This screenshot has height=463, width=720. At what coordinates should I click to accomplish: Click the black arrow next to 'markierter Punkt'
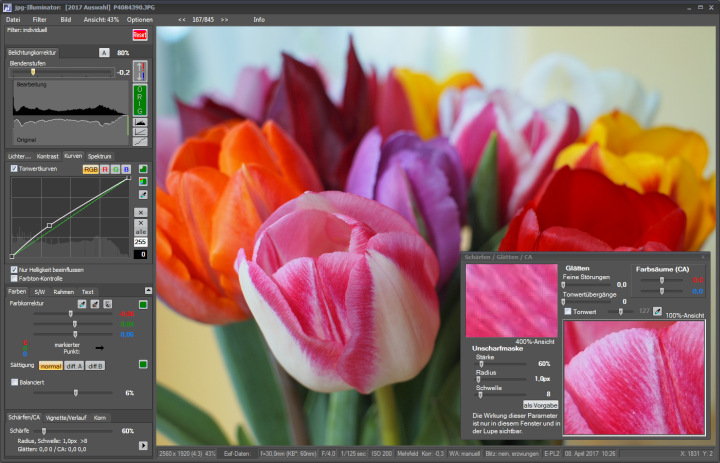point(99,348)
